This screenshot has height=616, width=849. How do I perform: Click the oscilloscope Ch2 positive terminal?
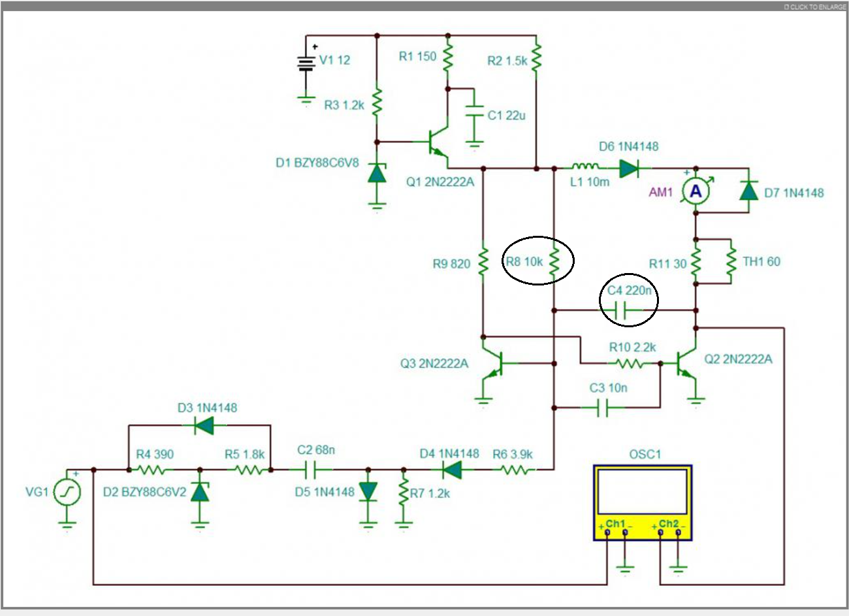point(660,534)
